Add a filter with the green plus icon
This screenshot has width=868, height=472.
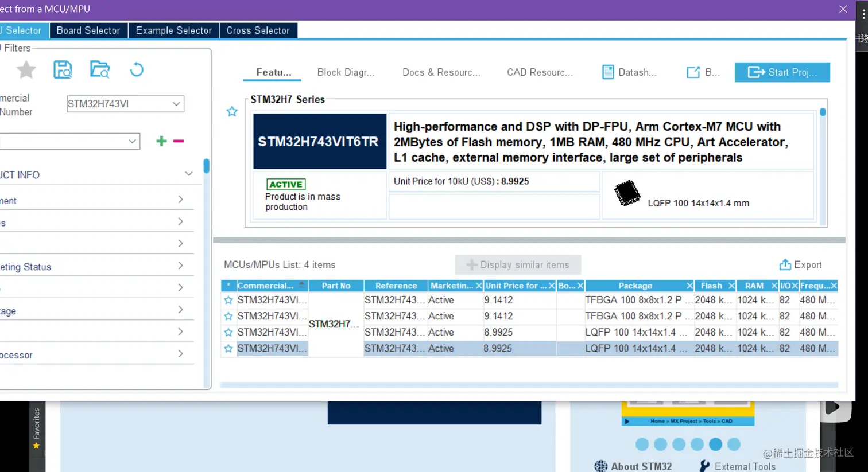point(161,141)
